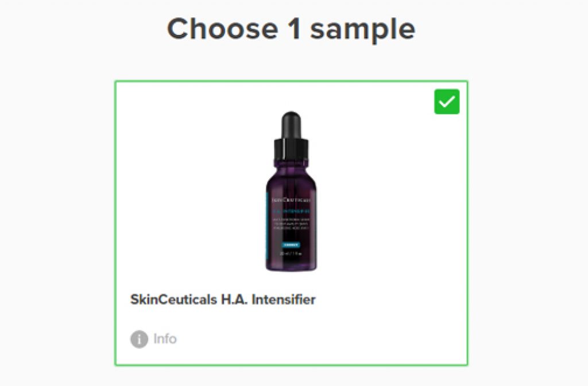Click the letter 'i' inside the gray circle
Viewport: 588px width, 386px height.
[139, 339]
